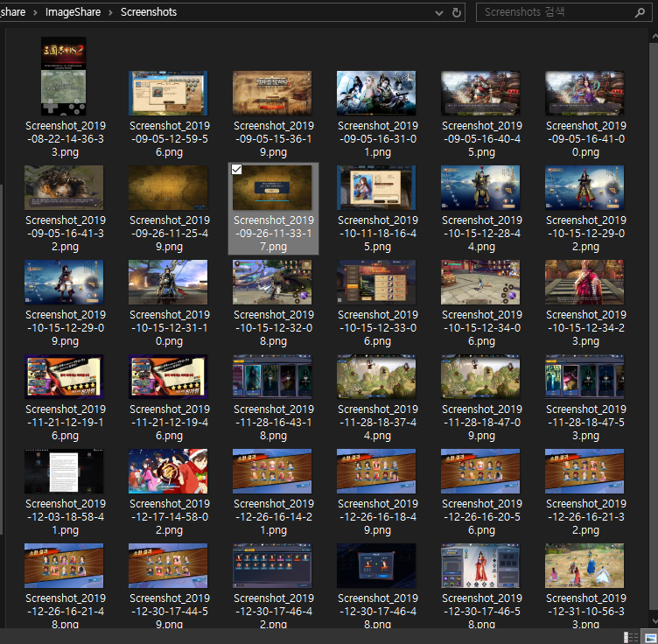Select thumbnail Screenshot_2019-08-22-14-36-33.png
The height and width of the screenshot is (644, 658).
tap(63, 76)
